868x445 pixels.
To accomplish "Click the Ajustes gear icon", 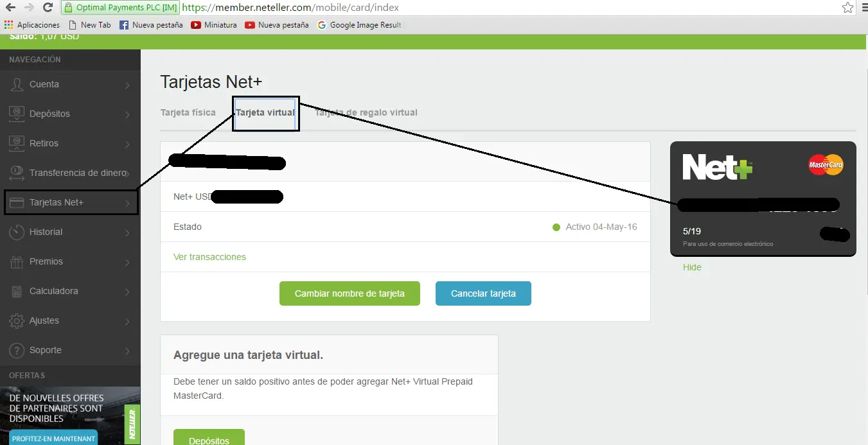I will (x=17, y=320).
